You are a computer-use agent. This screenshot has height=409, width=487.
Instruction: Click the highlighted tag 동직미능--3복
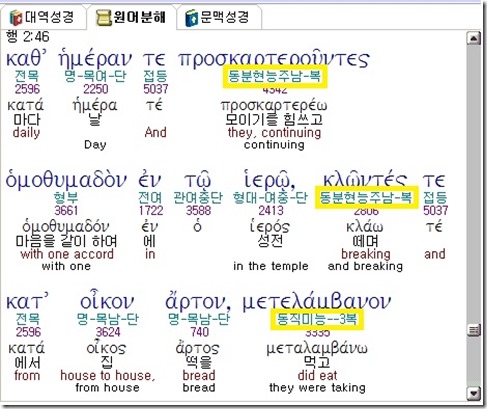(317, 319)
